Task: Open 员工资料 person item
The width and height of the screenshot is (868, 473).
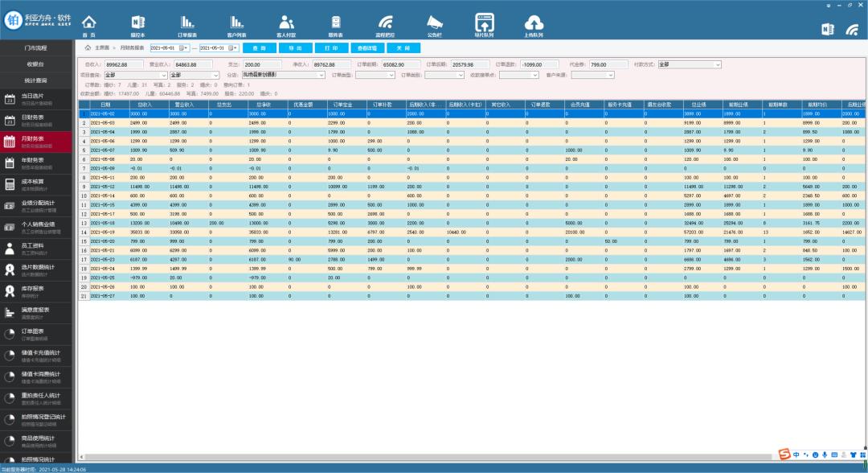Action: coord(36,249)
